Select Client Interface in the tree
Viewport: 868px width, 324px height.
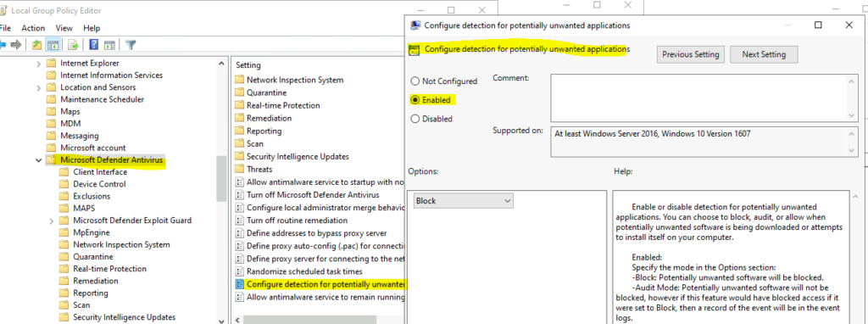[100, 171]
